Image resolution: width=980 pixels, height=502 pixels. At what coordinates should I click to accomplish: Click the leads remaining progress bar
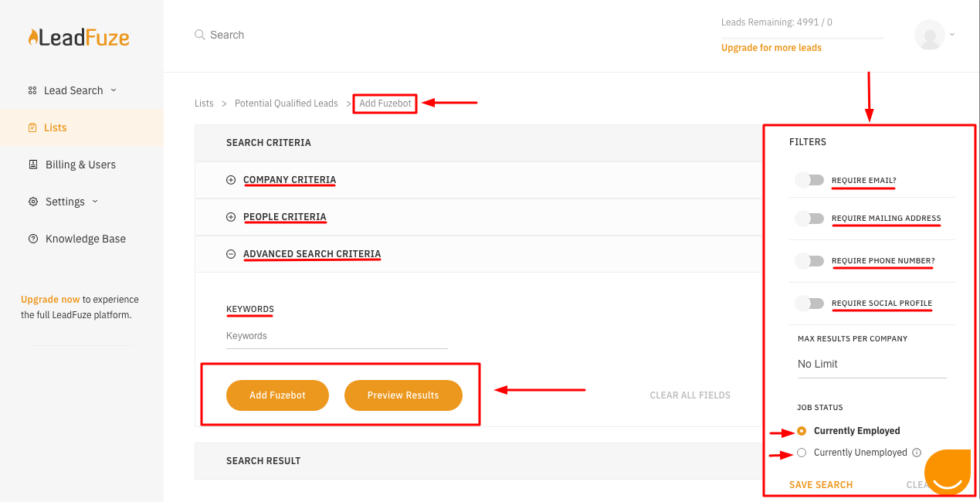tap(802, 38)
